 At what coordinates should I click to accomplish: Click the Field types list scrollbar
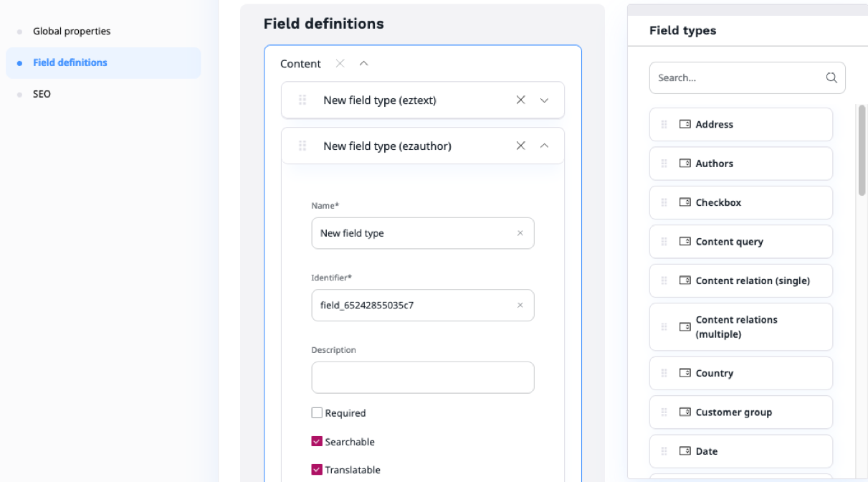tap(862, 151)
